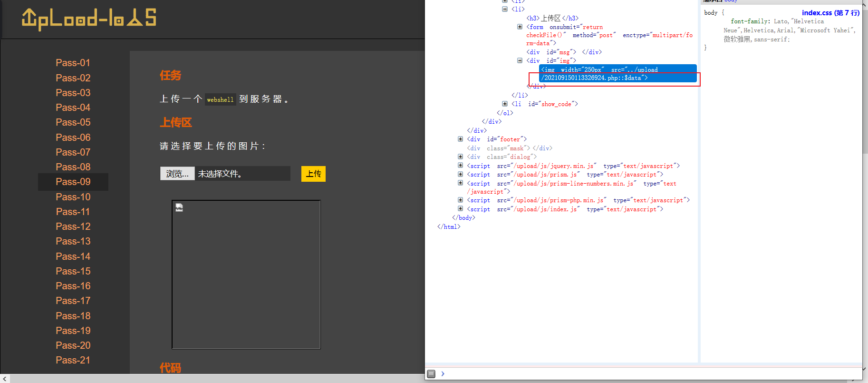The width and height of the screenshot is (868, 383).
Task: Expand the li id="show_code" node
Action: click(505, 104)
